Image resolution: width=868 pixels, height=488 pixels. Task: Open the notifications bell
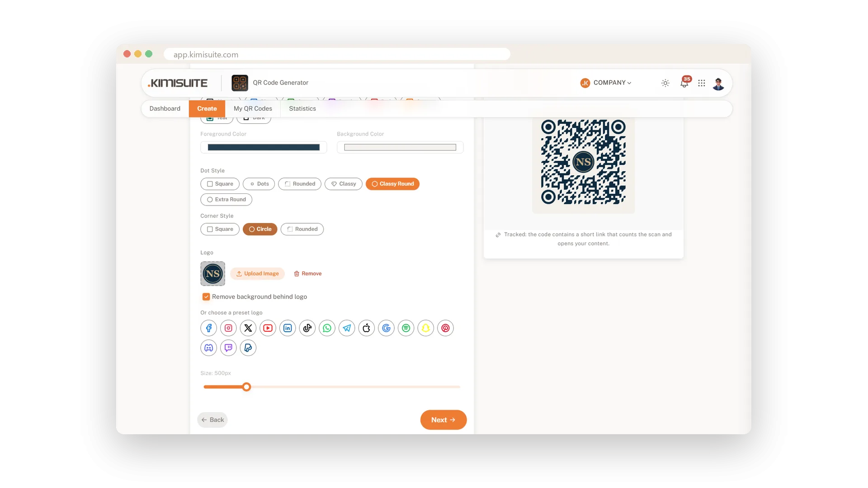click(684, 83)
